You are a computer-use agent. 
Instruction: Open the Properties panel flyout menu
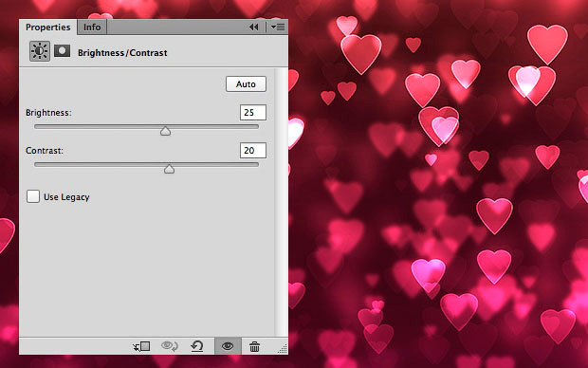(x=278, y=27)
